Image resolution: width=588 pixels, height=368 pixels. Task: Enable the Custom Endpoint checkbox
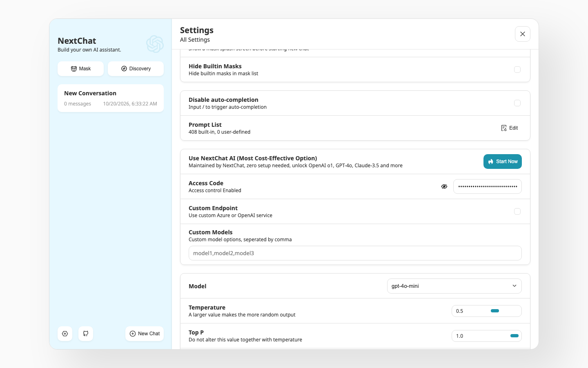click(x=517, y=211)
